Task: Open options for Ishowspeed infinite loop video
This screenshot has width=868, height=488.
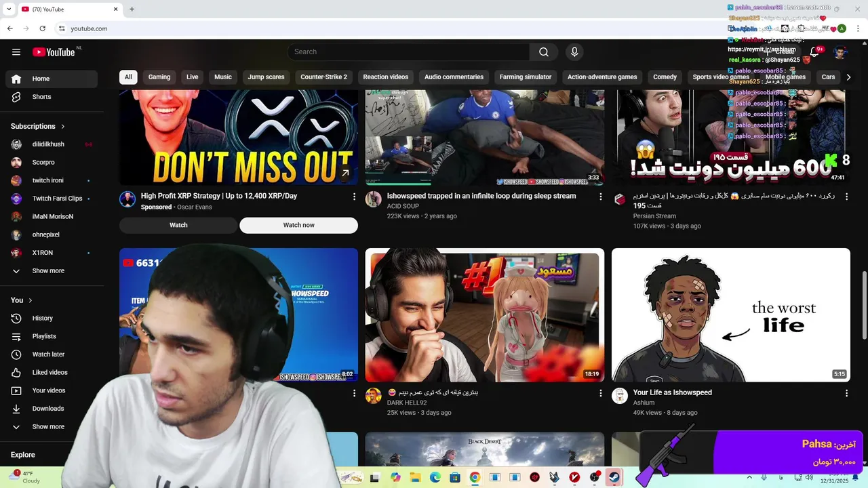Action: click(x=600, y=197)
